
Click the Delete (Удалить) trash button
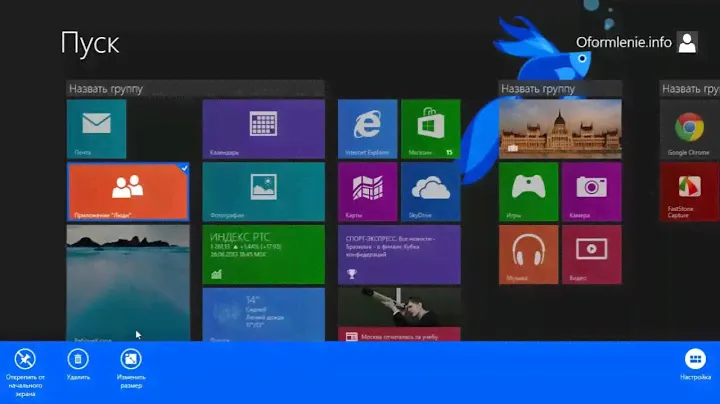(x=78, y=359)
